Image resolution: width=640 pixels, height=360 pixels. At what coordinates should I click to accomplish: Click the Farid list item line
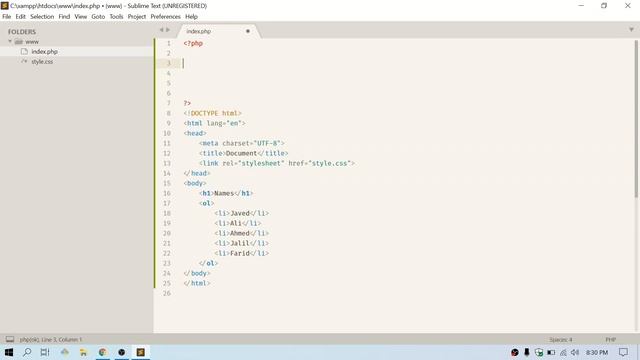pos(242,253)
